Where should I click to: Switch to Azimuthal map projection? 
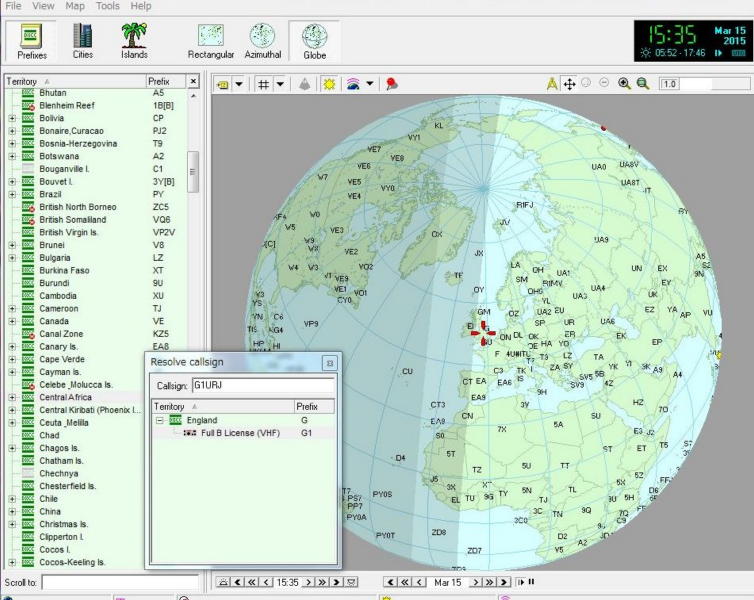click(x=262, y=40)
